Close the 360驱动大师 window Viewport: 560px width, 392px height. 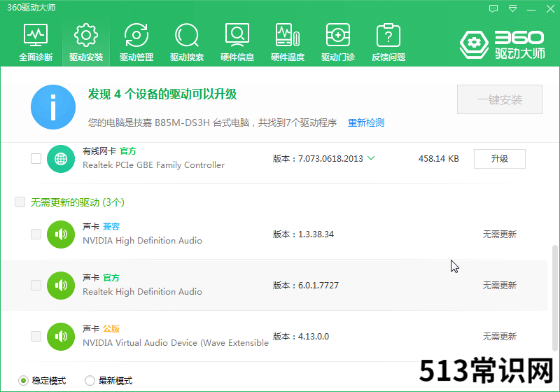[550, 8]
